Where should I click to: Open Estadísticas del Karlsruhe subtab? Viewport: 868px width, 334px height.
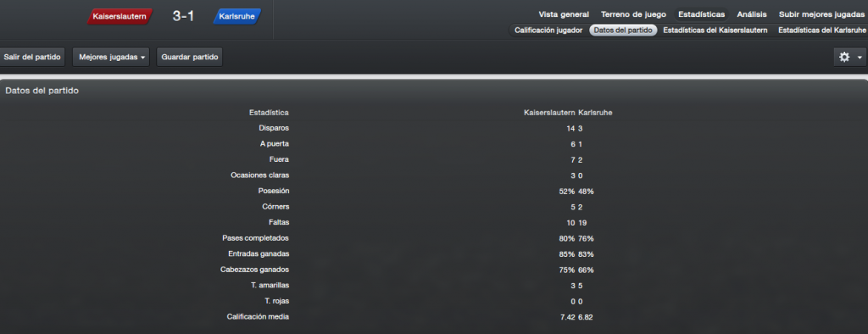click(822, 31)
